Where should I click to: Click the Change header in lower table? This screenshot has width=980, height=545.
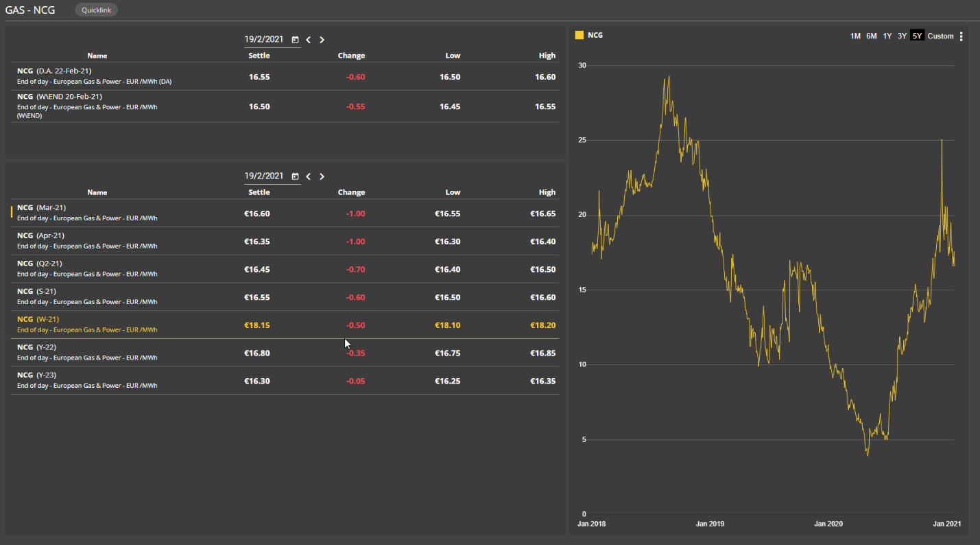[x=351, y=192]
